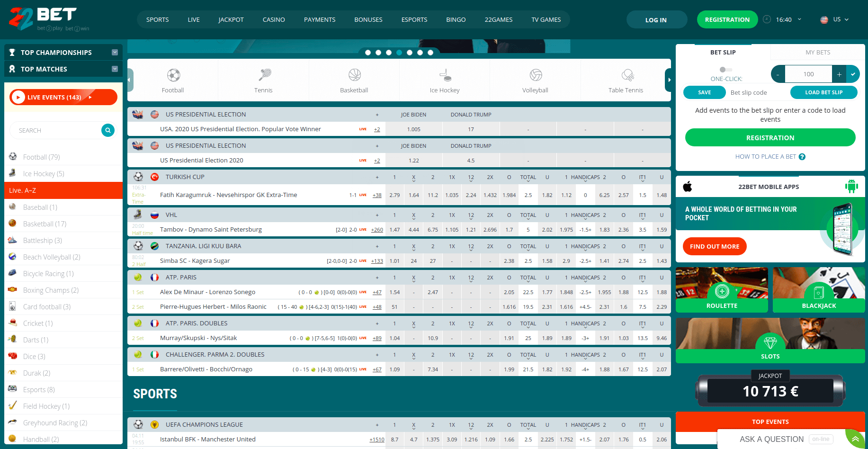Click the VHL hockey icon in header row
This screenshot has height=449, width=868.
coord(138,215)
